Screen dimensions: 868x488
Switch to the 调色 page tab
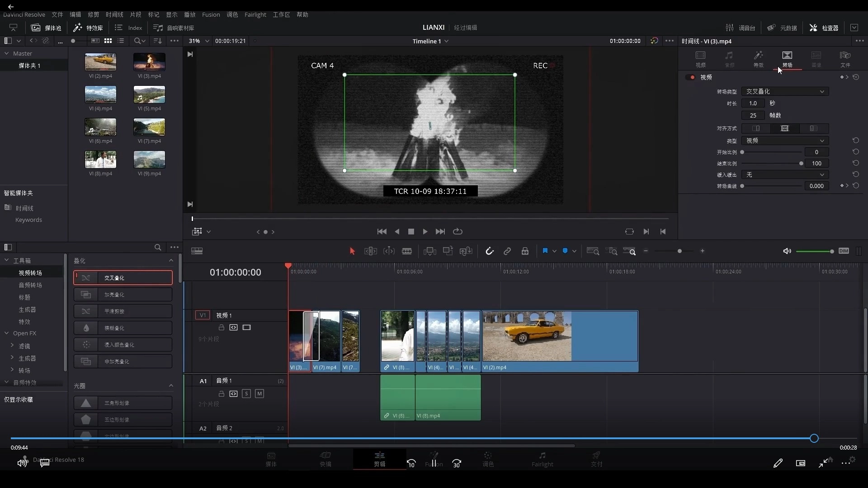tap(488, 459)
